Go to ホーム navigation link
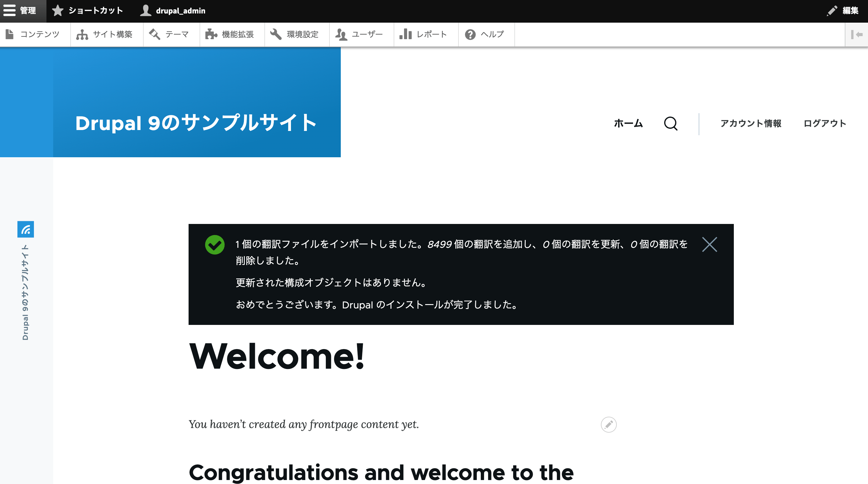This screenshot has width=868, height=484. coord(628,123)
